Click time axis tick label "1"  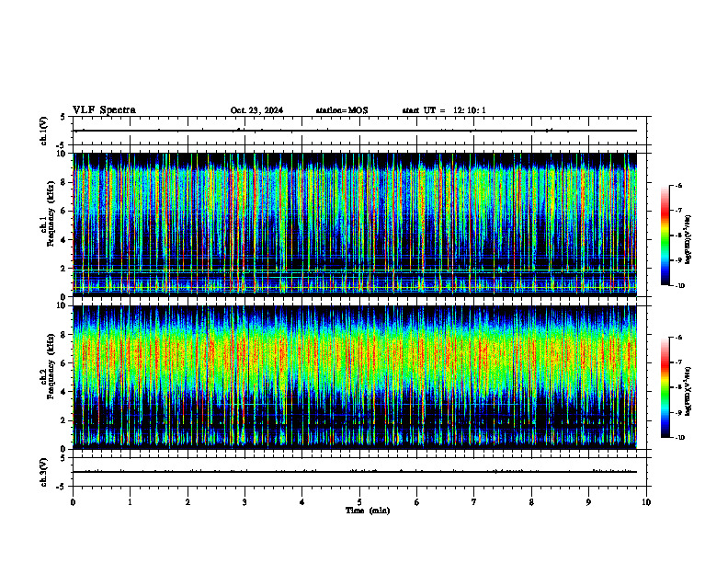[x=130, y=502]
